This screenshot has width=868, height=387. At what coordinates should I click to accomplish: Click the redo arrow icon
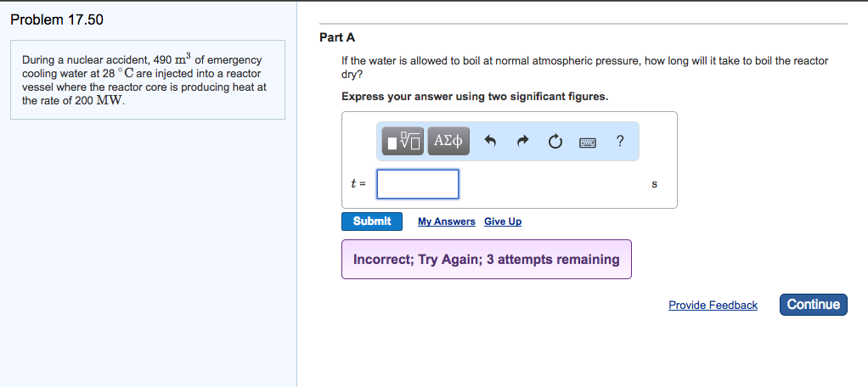pos(522,142)
